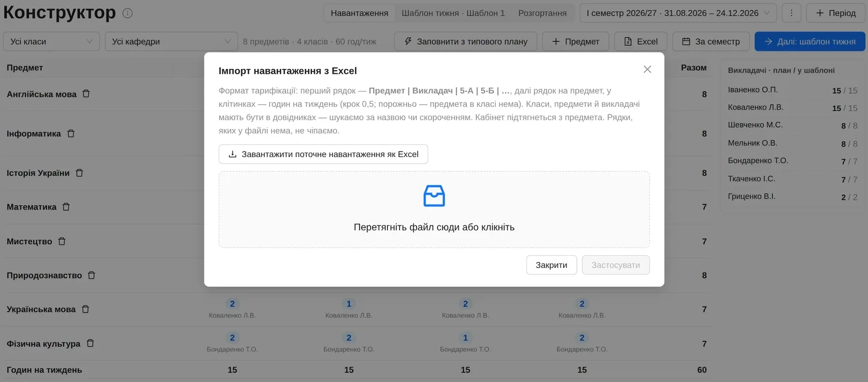Click Ткаченко І.С. in teachers panel
This screenshot has width=868, height=382.
751,179
